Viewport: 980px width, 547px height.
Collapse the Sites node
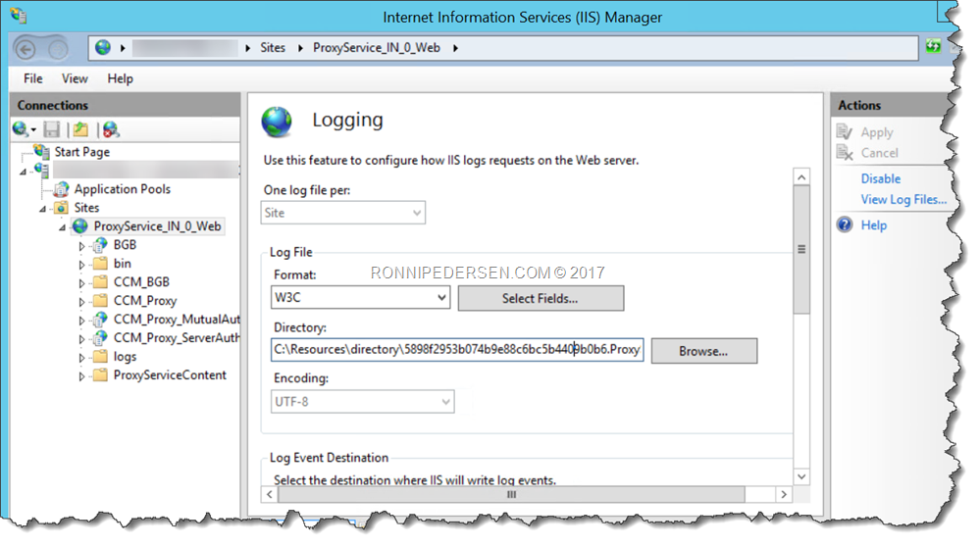(42, 209)
